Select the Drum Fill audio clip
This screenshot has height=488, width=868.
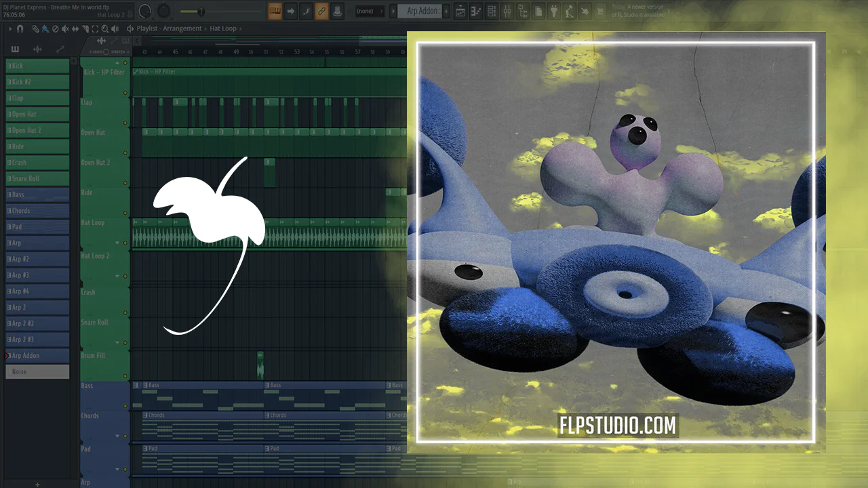click(260, 365)
